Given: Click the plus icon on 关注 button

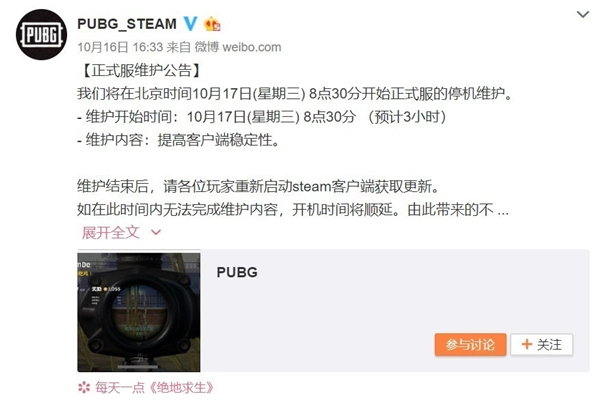Looking at the screenshot, I should [527, 344].
